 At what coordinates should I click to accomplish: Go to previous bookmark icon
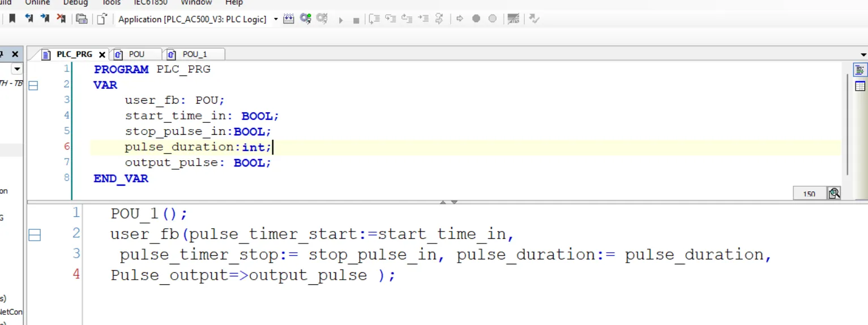pyautogui.click(x=29, y=19)
